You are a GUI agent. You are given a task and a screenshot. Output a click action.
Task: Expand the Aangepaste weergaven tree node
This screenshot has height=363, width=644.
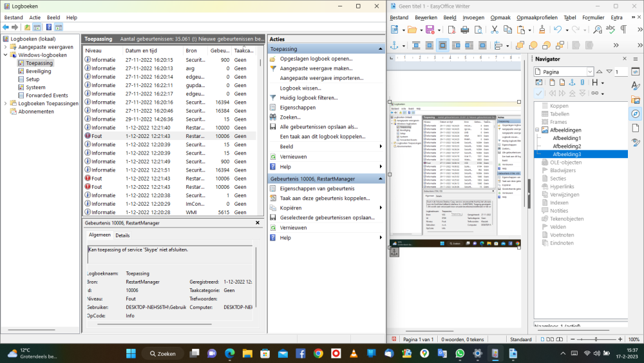(x=6, y=47)
